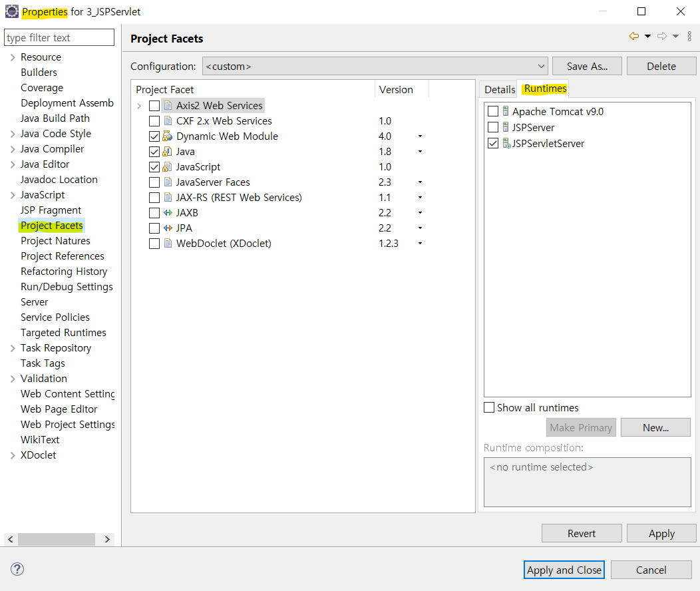Screen dimensions: 700x591
Task: Click the sidebar scroll left arrow
Action: pos(10,539)
